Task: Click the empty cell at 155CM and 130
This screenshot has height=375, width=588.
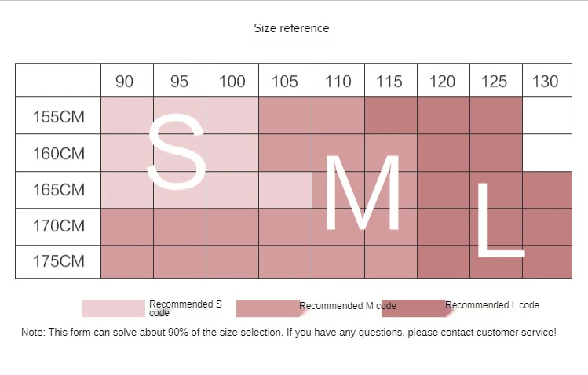Action: (546, 116)
